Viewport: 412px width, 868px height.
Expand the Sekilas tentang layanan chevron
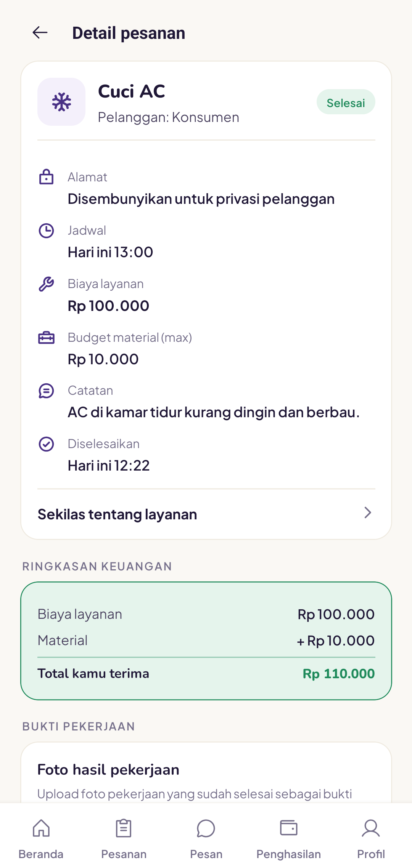(x=368, y=512)
